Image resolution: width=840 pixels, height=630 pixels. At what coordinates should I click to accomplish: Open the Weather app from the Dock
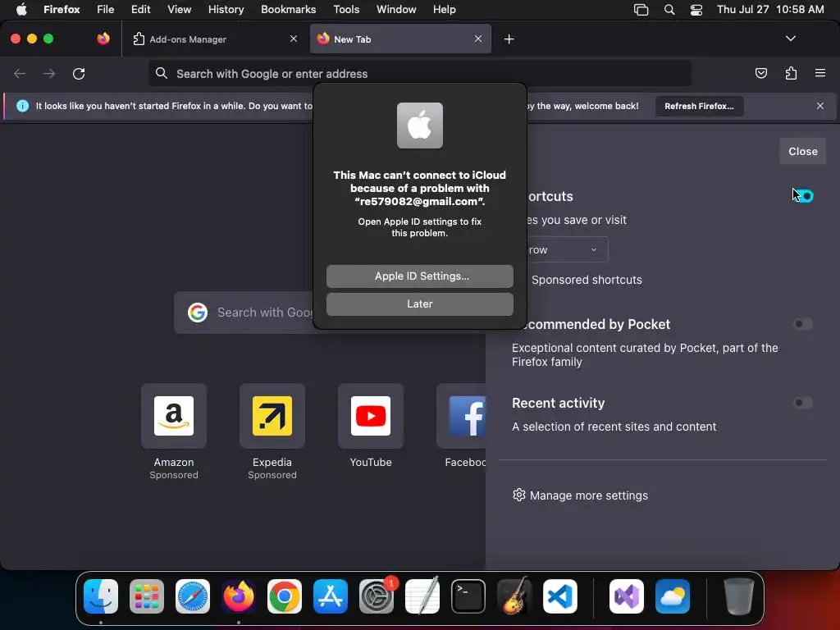click(673, 596)
